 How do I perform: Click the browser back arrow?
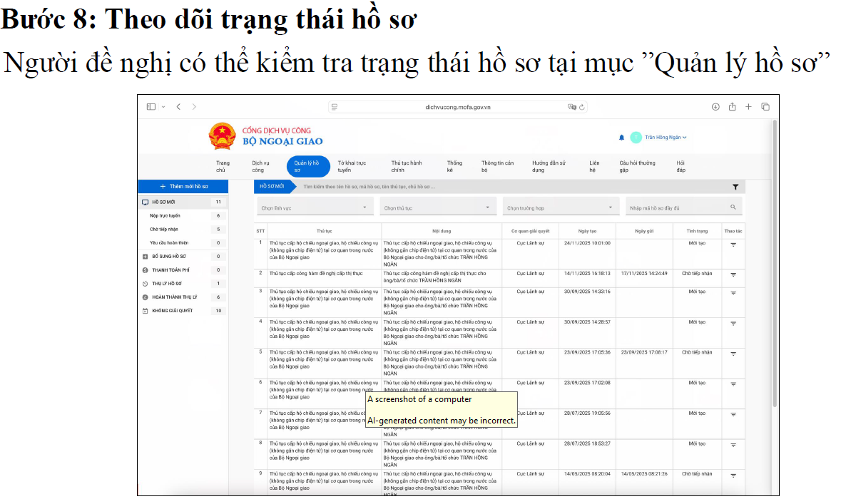(178, 107)
